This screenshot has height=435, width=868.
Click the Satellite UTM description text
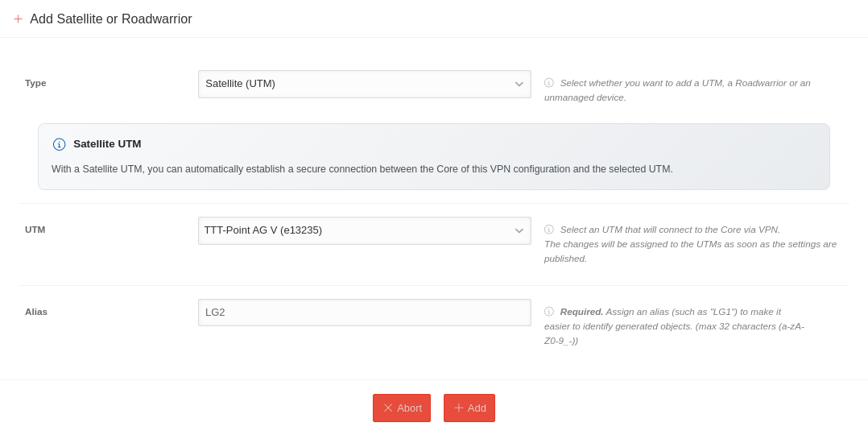point(362,169)
